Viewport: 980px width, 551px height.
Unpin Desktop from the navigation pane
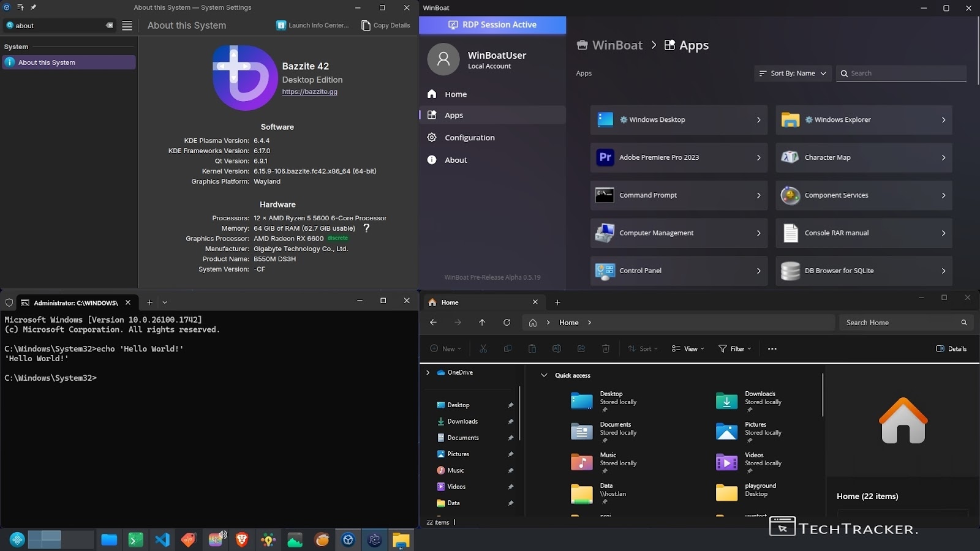click(x=510, y=405)
